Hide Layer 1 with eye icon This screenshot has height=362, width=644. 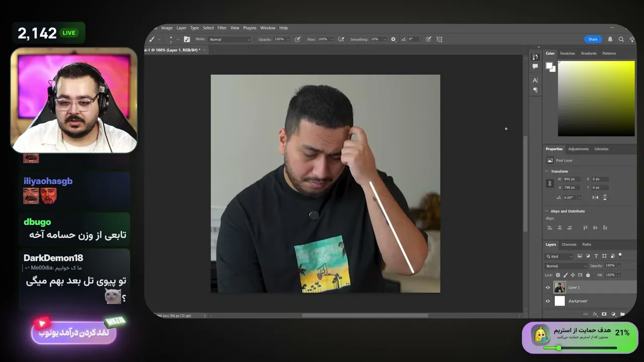[548, 288]
